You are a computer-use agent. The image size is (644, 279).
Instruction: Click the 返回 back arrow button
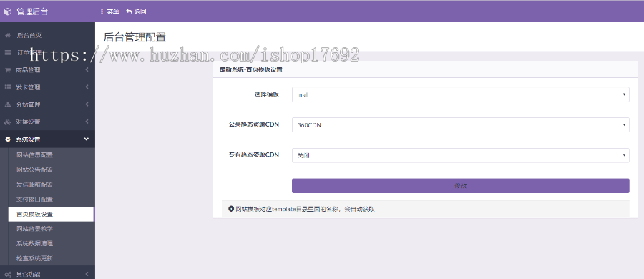click(x=136, y=12)
